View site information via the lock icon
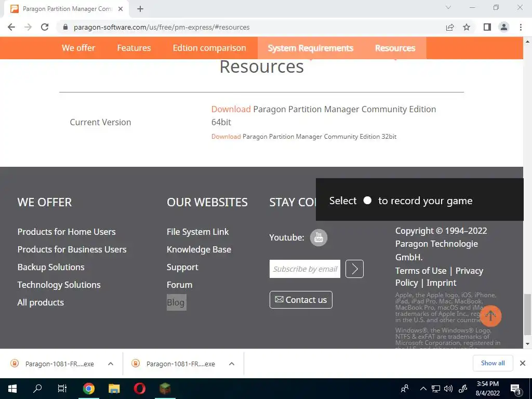The width and height of the screenshot is (532, 399). coord(65,27)
